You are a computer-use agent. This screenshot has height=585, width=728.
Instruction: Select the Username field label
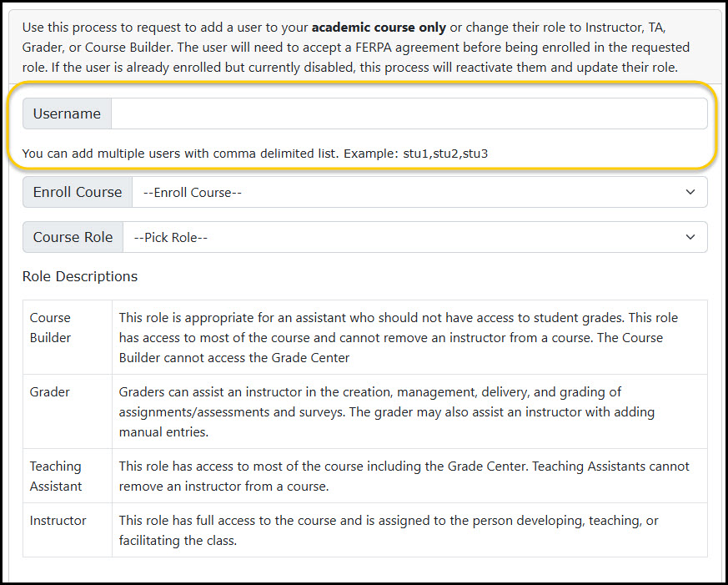coord(67,113)
